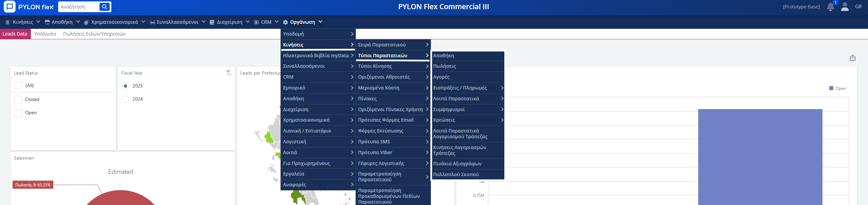Switch to the Leads Data tab
Screen dimensions: 868x205
(15, 34)
